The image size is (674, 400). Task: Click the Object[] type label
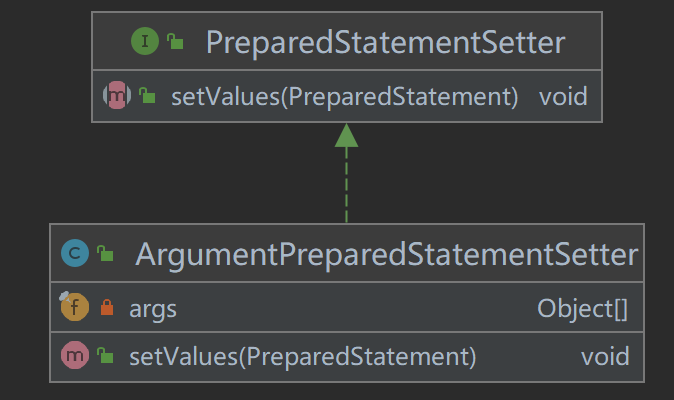click(583, 309)
